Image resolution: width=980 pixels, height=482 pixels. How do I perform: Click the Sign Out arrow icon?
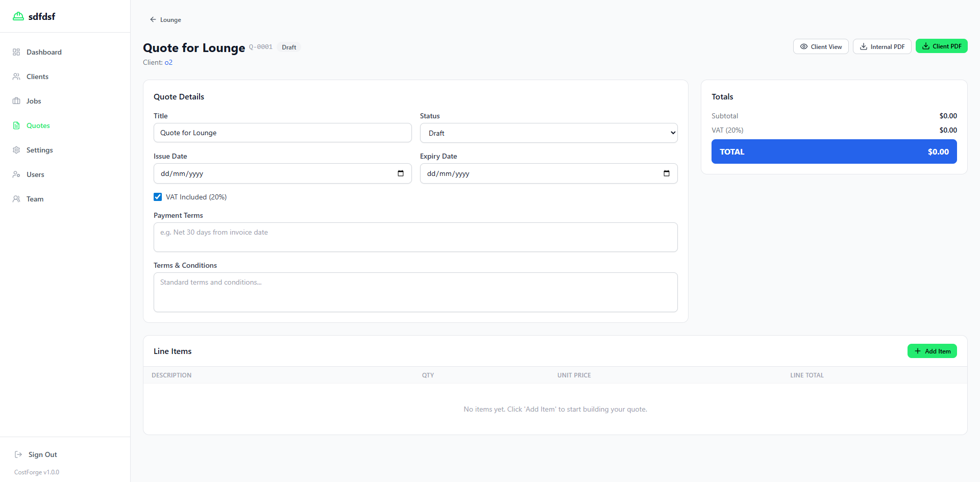click(x=18, y=454)
